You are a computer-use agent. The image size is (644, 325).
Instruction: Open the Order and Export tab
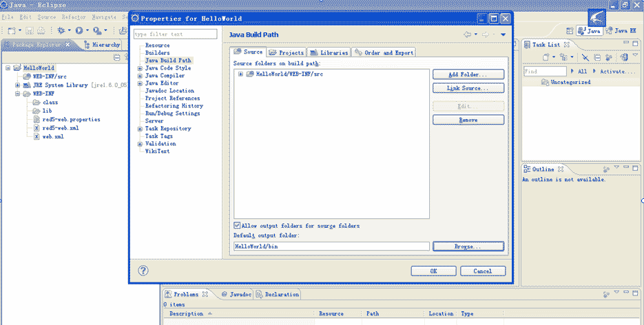(384, 52)
